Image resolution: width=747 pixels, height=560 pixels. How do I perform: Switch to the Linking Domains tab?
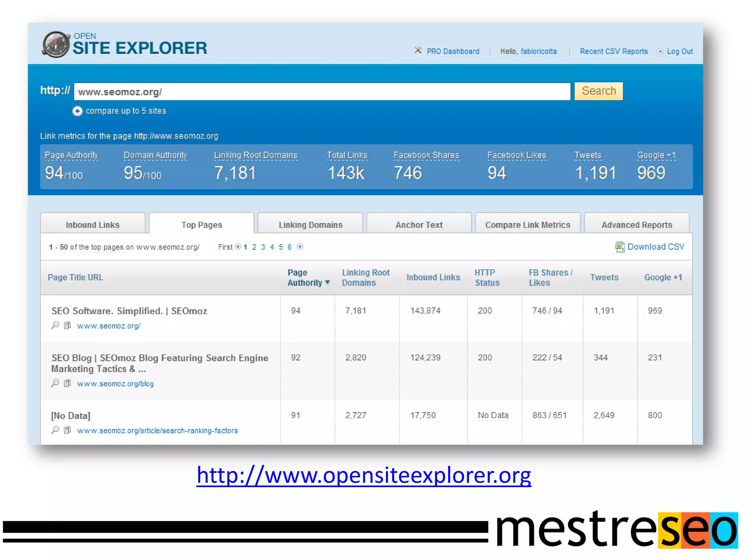(310, 223)
